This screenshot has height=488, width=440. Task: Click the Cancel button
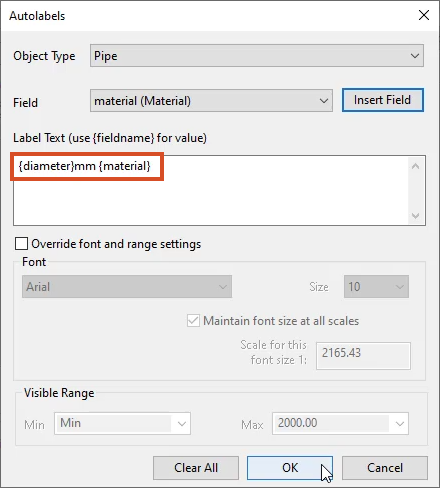click(x=385, y=468)
